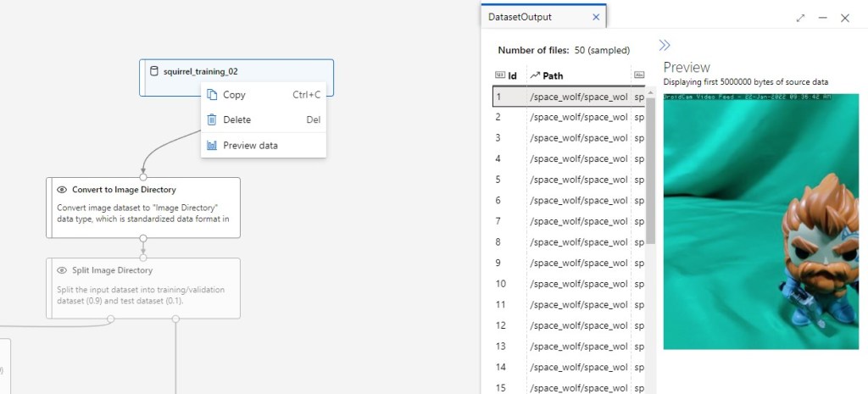Image resolution: width=868 pixels, height=394 pixels.
Task: Select the DatasetOutput tab
Action: 543,17
